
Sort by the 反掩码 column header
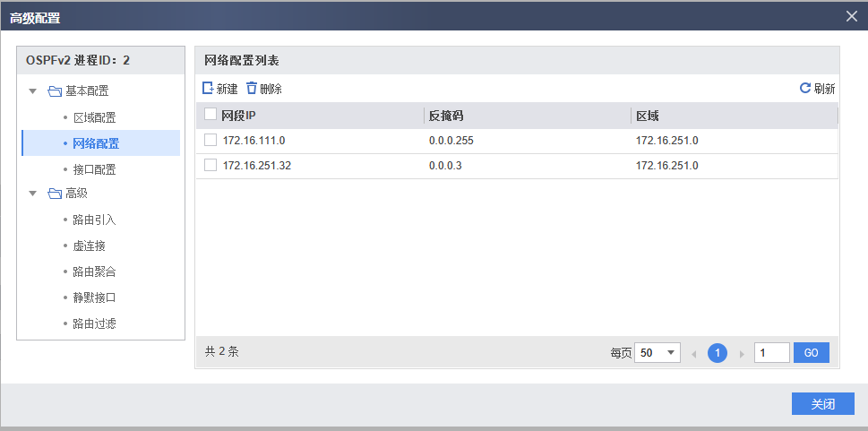tap(446, 116)
